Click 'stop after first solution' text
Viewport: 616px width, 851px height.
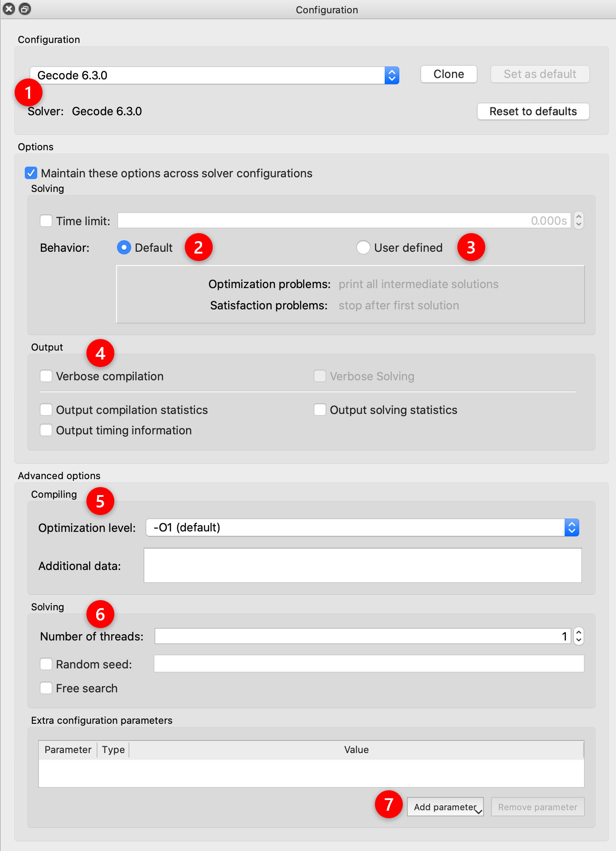pyautogui.click(x=399, y=305)
